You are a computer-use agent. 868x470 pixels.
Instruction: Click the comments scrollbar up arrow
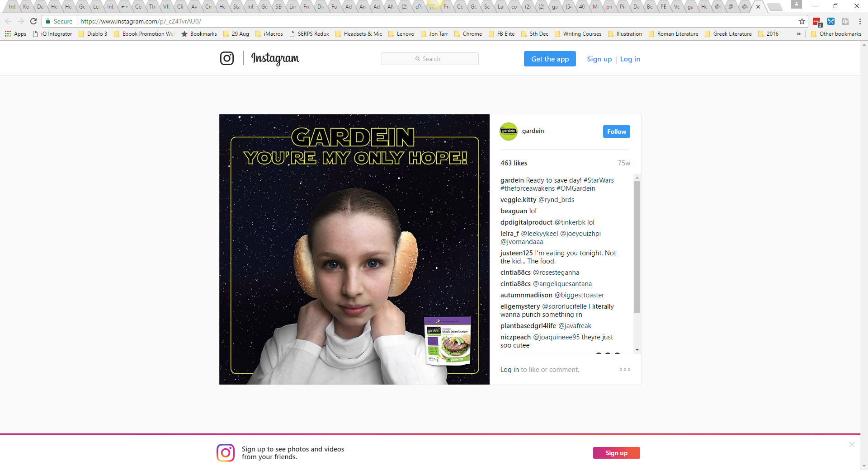click(637, 177)
